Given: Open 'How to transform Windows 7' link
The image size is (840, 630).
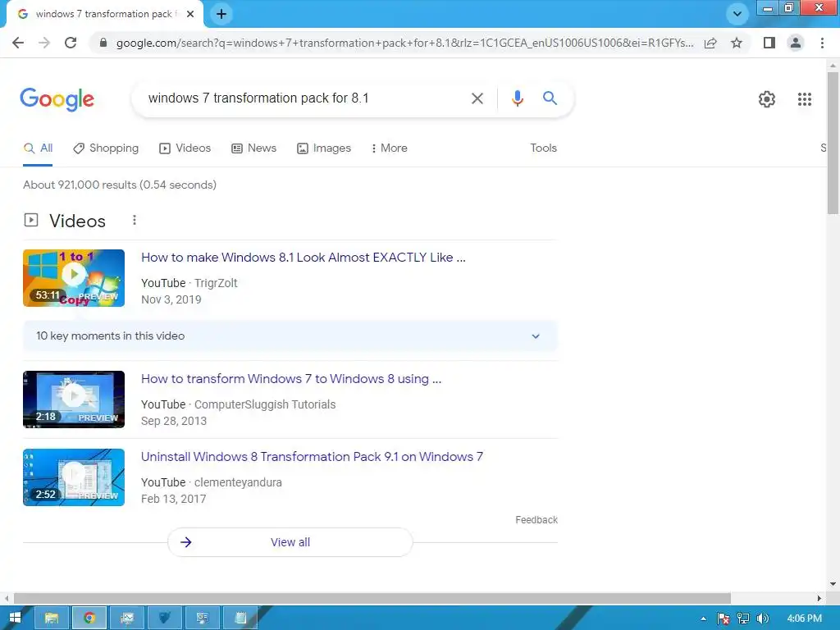Looking at the screenshot, I should 291,379.
